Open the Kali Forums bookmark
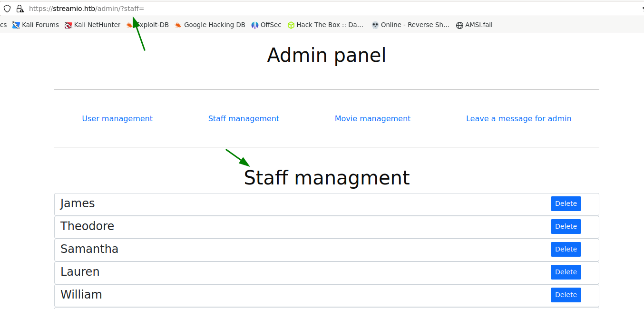The image size is (644, 309). point(36,25)
